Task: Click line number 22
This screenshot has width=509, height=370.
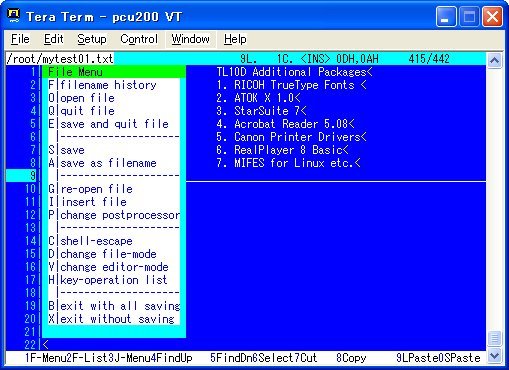Action: click(30, 345)
